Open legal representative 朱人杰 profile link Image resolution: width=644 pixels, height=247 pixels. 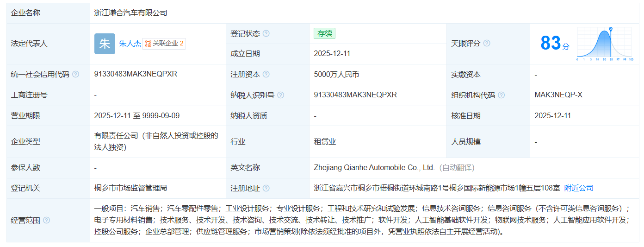pos(130,44)
